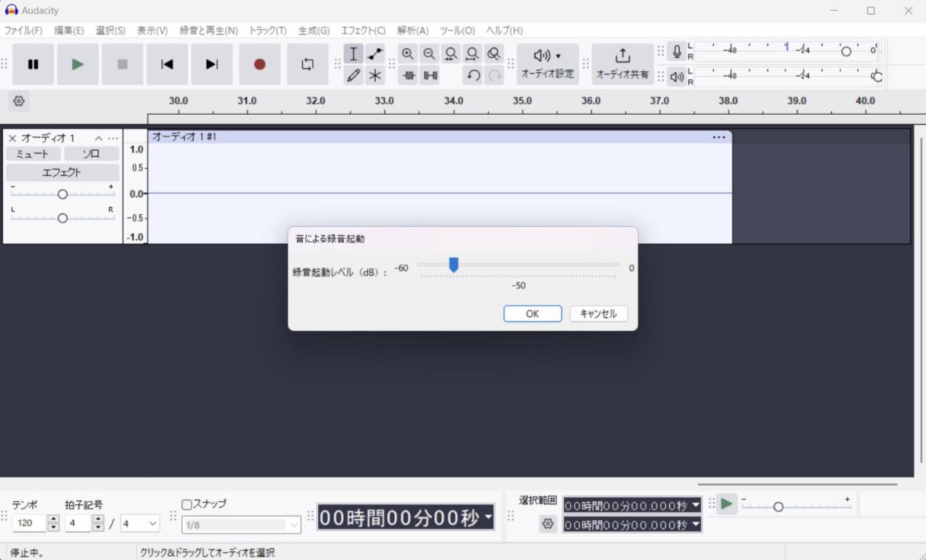Click the Trim audio outside selection icon
This screenshot has height=560, width=926.
tap(408, 75)
